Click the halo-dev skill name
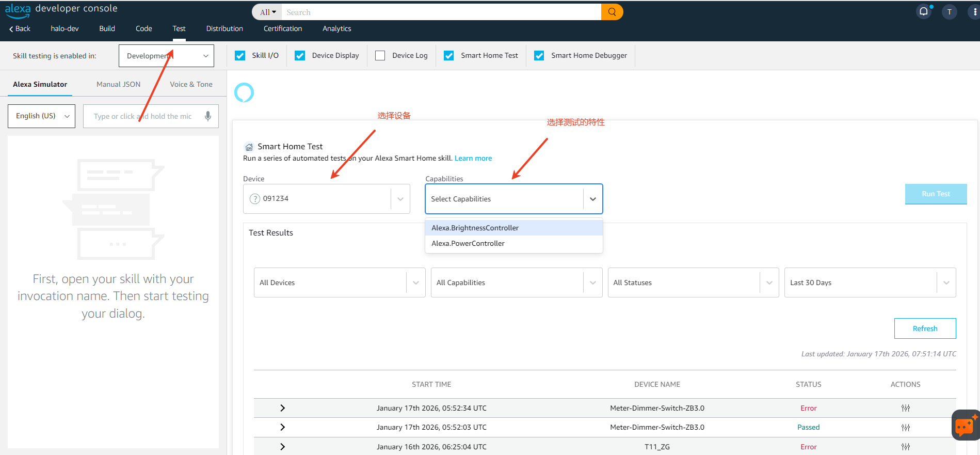The image size is (980, 455). tap(65, 28)
